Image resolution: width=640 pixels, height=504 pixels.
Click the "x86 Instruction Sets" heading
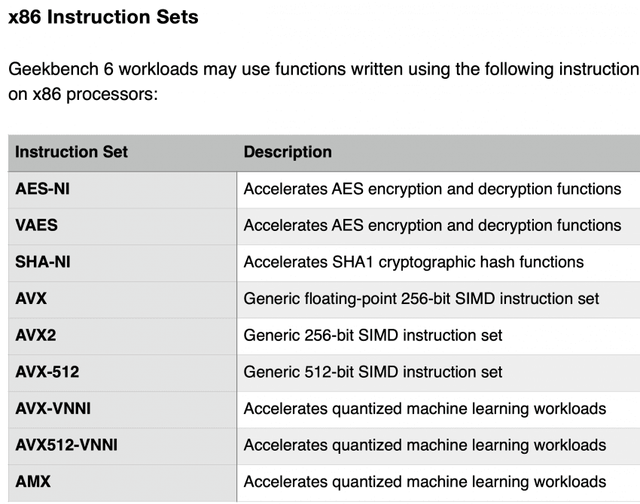pyautogui.click(x=103, y=18)
